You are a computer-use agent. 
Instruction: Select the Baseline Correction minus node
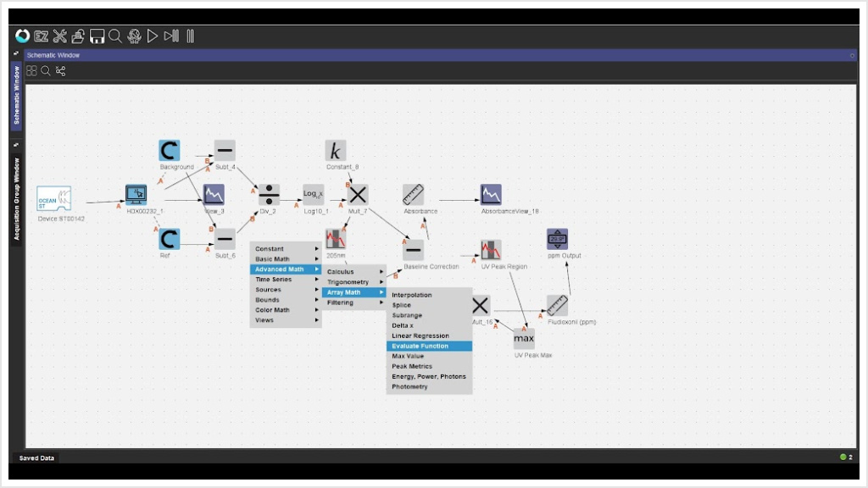(413, 250)
